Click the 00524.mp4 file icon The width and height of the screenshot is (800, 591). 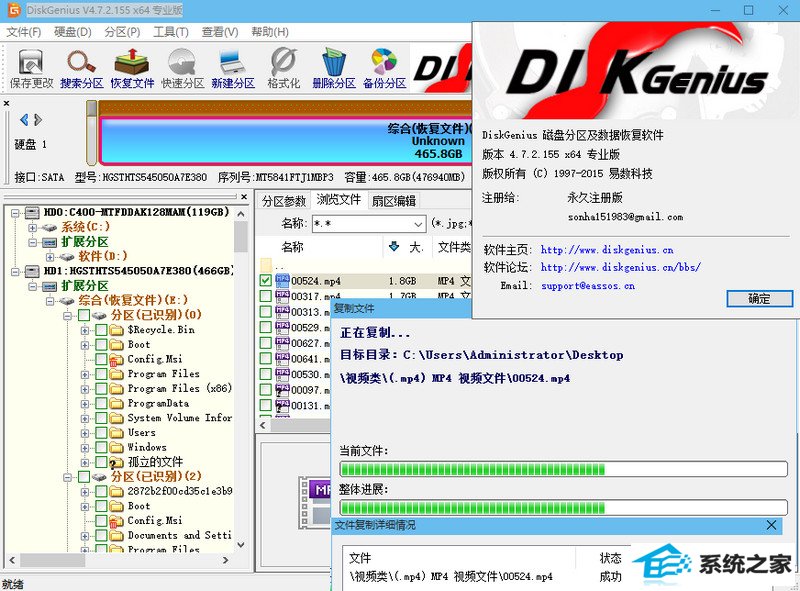coord(282,280)
